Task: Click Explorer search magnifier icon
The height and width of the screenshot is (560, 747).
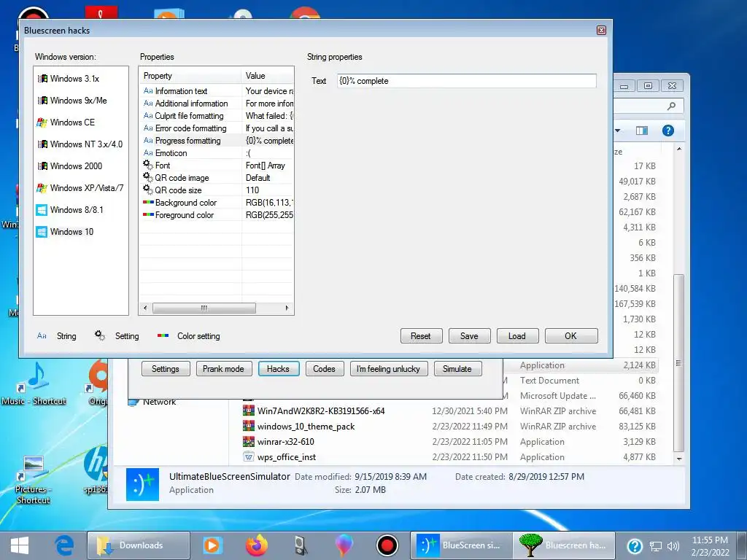Action: tap(671, 106)
